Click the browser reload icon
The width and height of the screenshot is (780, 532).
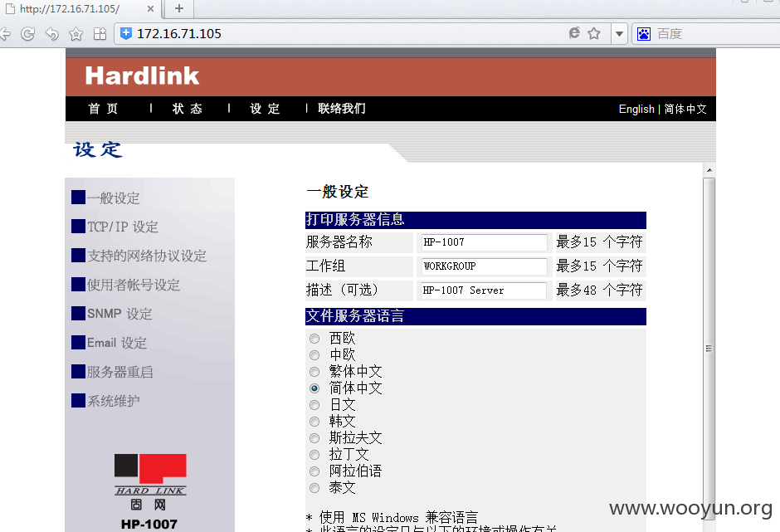point(28,34)
